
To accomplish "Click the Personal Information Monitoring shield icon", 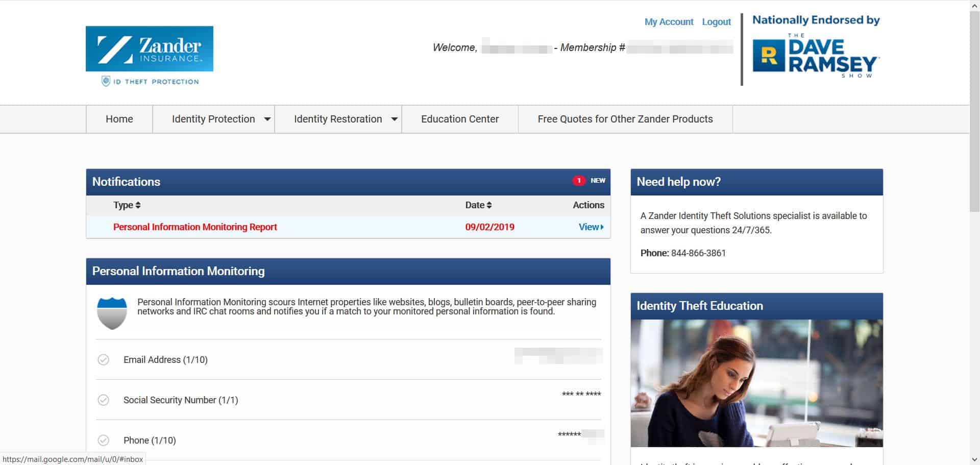I will [x=112, y=313].
